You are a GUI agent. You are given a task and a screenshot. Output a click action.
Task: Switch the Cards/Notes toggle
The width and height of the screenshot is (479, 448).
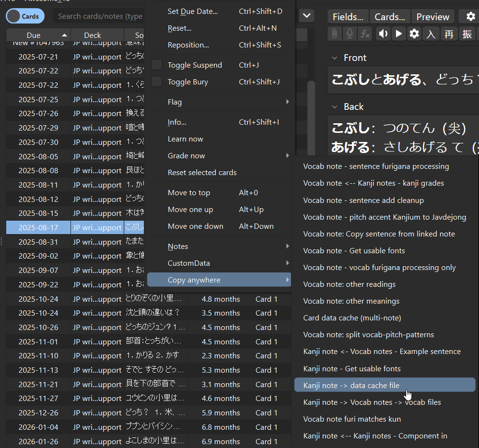tap(25, 16)
